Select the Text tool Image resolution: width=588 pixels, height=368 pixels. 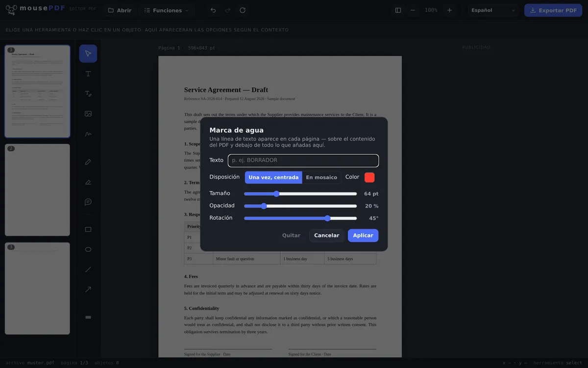click(x=88, y=74)
